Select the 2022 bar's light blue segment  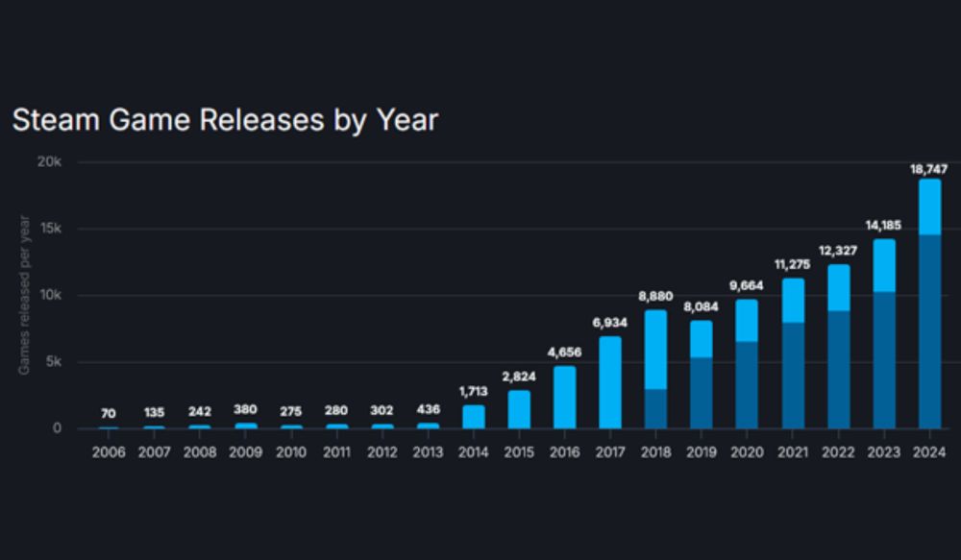(x=838, y=288)
